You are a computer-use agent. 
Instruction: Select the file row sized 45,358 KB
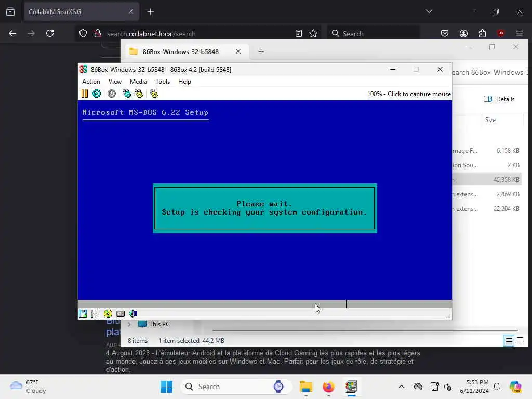tap(487, 180)
